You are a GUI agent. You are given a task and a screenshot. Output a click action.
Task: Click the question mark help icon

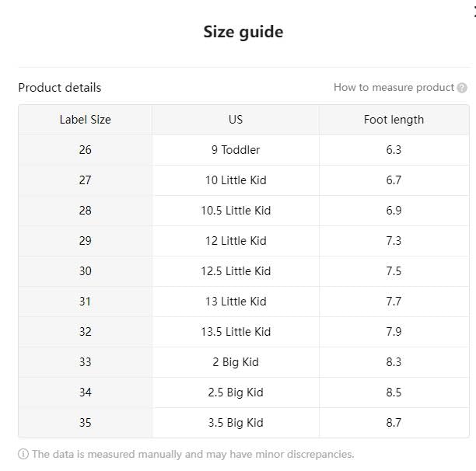(462, 88)
